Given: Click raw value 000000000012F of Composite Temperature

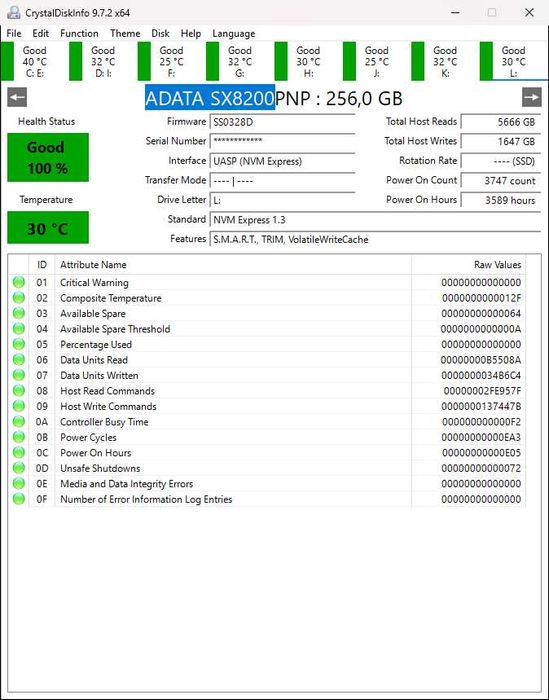Looking at the screenshot, I should point(481,298).
